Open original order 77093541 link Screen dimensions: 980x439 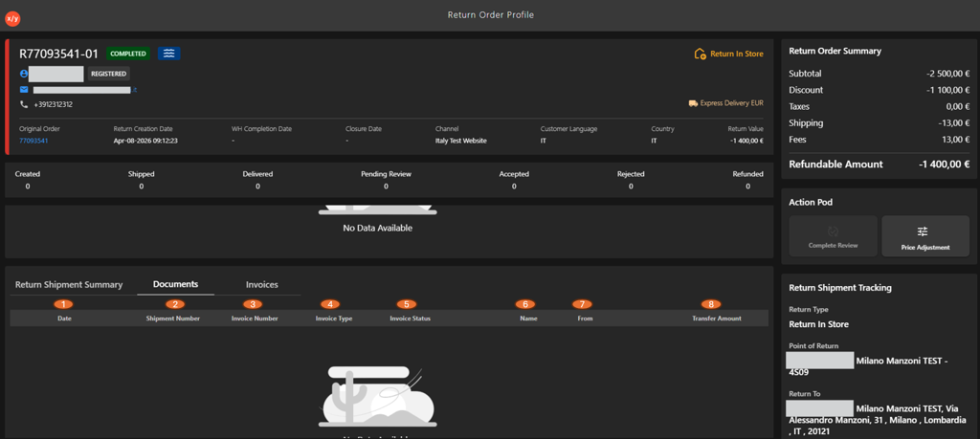coord(33,141)
